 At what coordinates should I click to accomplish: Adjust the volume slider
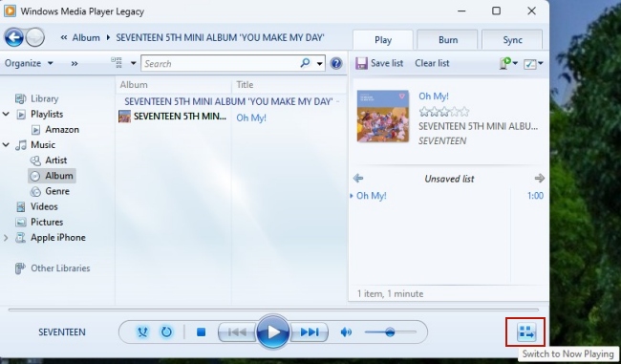point(390,332)
